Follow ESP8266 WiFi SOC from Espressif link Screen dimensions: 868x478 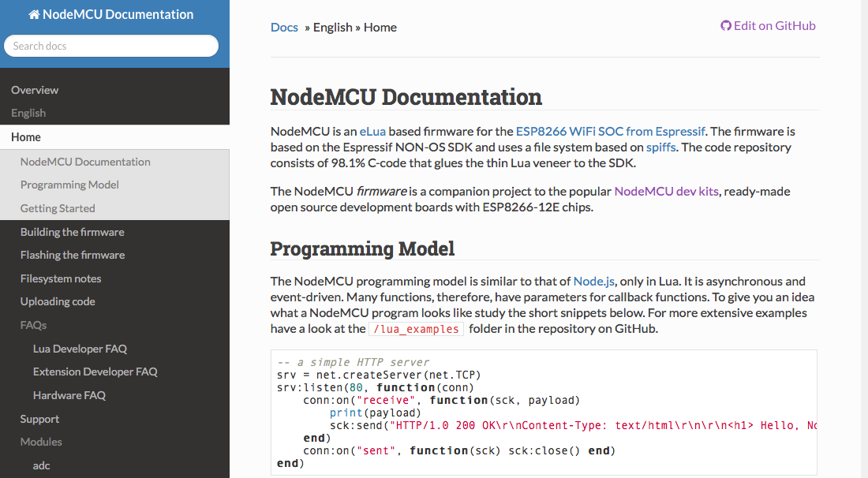tap(610, 132)
